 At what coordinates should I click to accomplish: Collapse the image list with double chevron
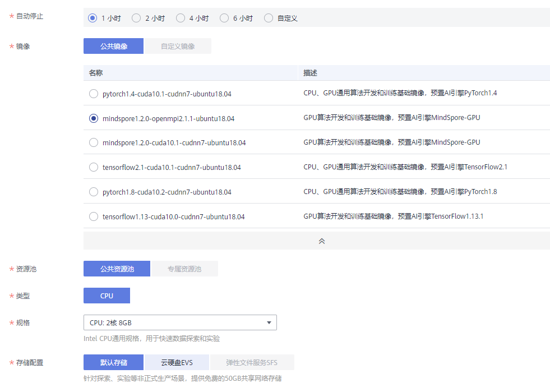pos(322,241)
